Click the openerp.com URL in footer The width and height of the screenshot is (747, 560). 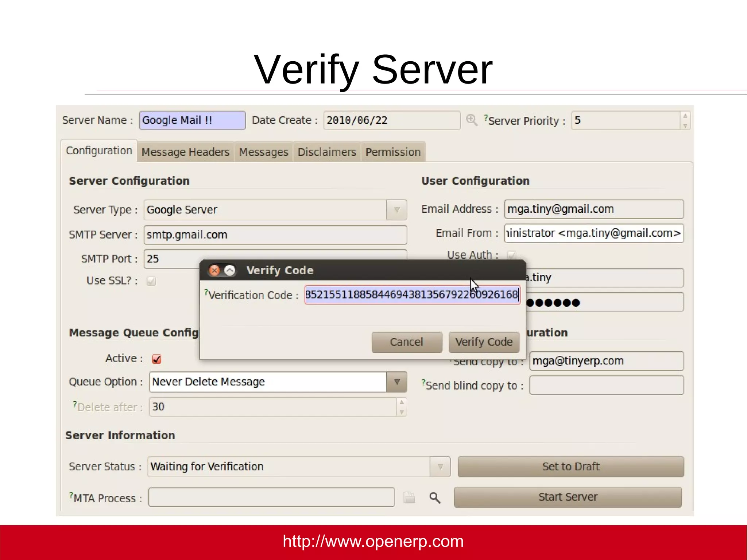pos(373,541)
